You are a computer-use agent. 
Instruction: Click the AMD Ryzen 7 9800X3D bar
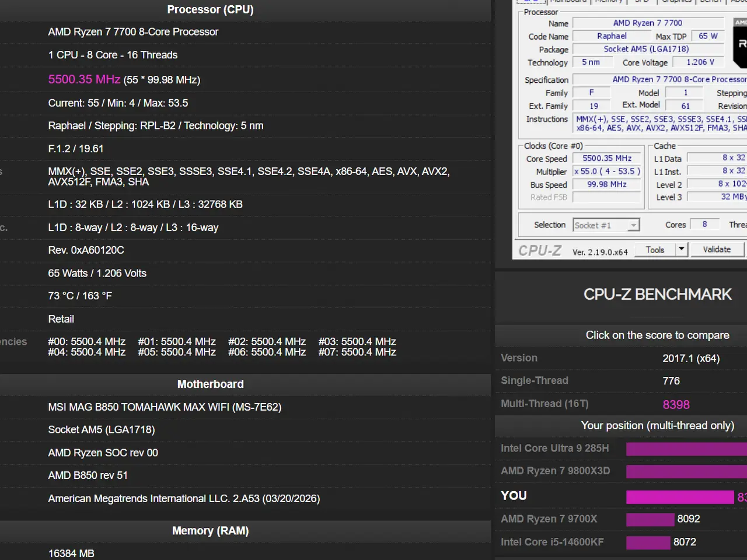[686, 471]
